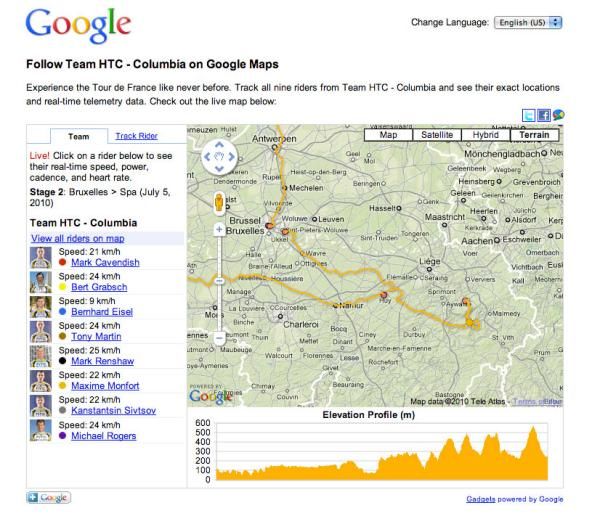The width and height of the screenshot is (600, 524).
Task: Click the zoom slider handle
Action: 219,281
